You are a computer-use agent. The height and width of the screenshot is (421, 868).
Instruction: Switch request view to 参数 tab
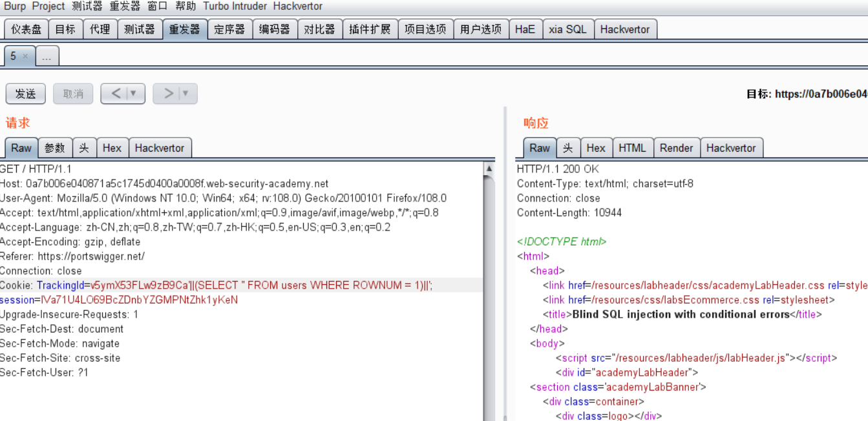click(x=55, y=148)
